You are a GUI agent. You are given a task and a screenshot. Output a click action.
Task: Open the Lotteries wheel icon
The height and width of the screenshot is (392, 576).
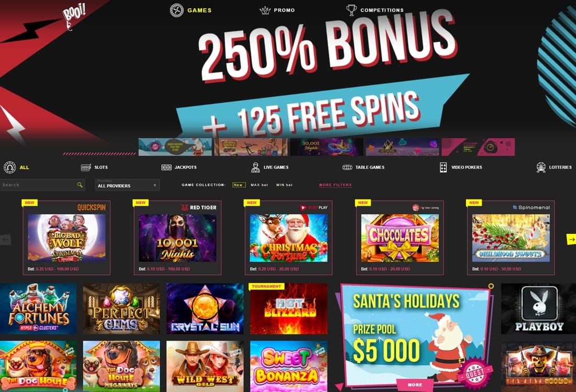[x=541, y=167]
